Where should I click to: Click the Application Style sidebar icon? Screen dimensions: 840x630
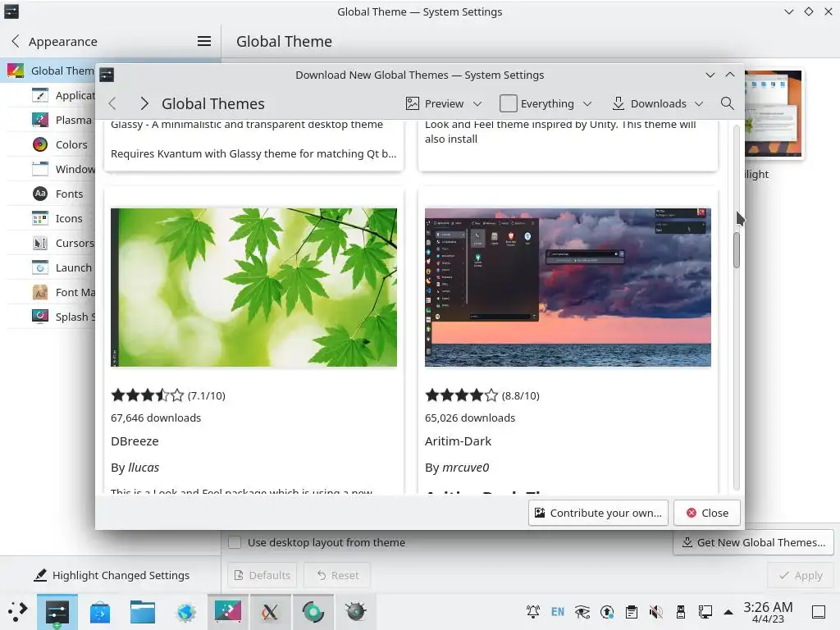tap(40, 95)
